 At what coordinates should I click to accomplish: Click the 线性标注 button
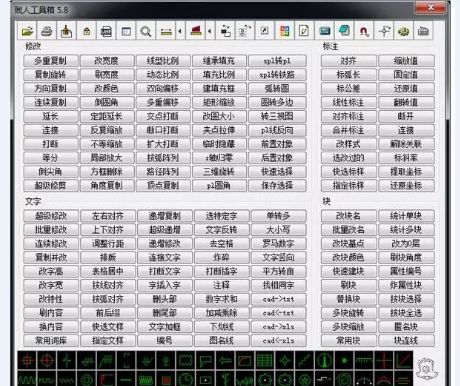pyautogui.click(x=349, y=102)
